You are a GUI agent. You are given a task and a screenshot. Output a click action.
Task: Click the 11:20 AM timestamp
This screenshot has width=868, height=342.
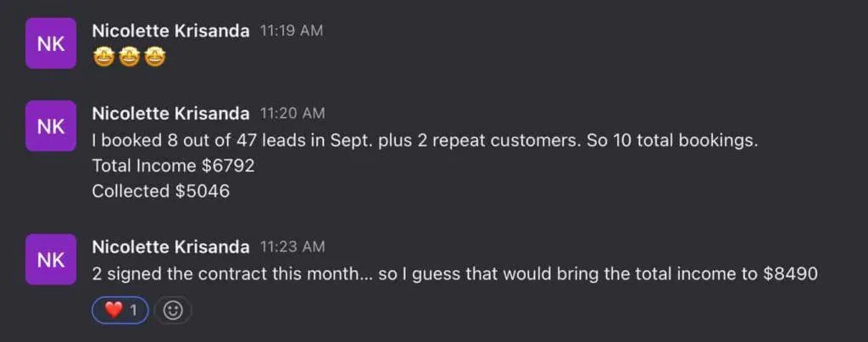pyautogui.click(x=292, y=113)
